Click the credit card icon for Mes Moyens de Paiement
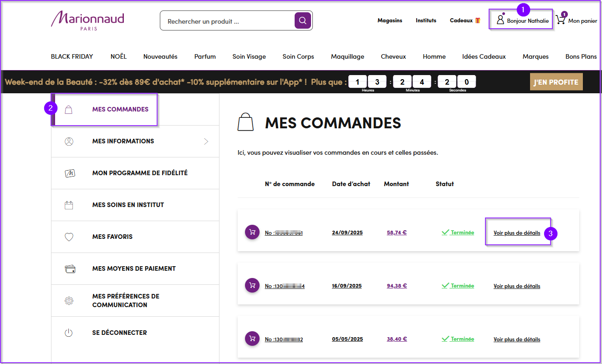This screenshot has height=364, width=602. pos(70,269)
